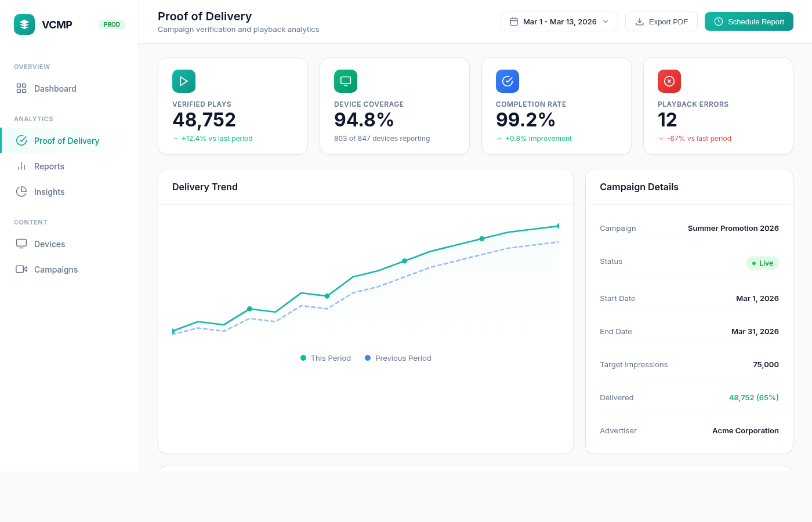
Task: Open the Reports page from sidebar
Action: pos(49,166)
